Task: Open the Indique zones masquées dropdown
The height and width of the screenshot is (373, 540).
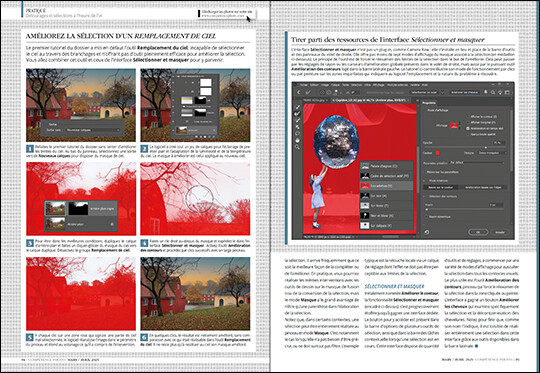Action: tap(492, 153)
